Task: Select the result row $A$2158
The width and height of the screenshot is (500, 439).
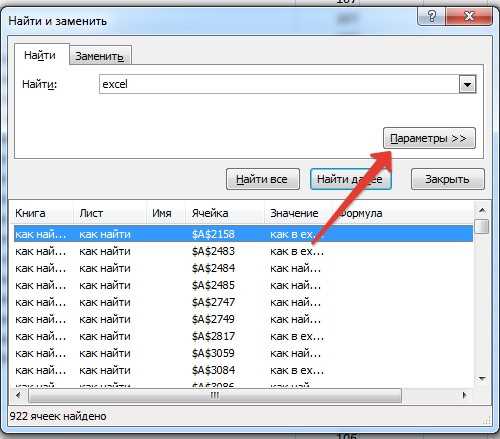Action: coord(243,234)
